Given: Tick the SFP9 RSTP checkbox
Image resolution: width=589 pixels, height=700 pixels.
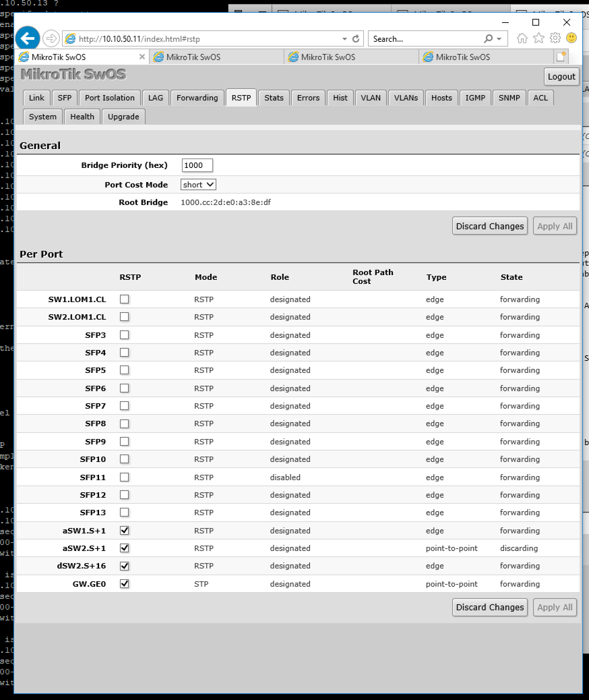Looking at the screenshot, I should tap(124, 441).
